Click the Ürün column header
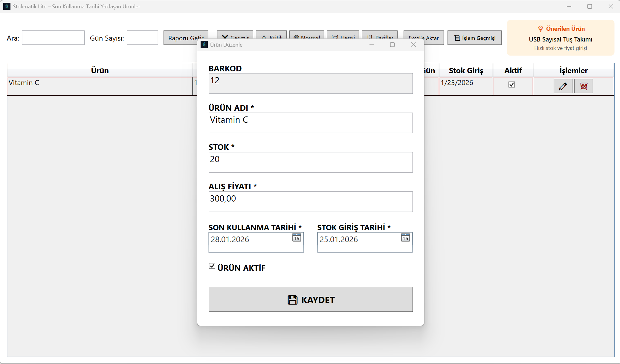This screenshot has width=620, height=364. tap(100, 70)
